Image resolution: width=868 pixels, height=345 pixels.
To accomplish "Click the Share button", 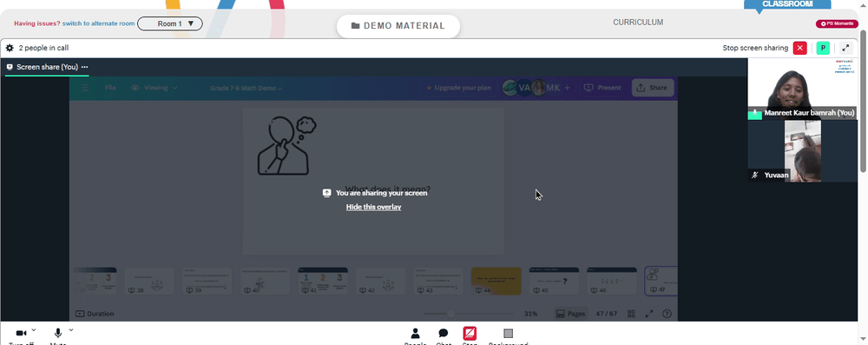I will point(653,88).
